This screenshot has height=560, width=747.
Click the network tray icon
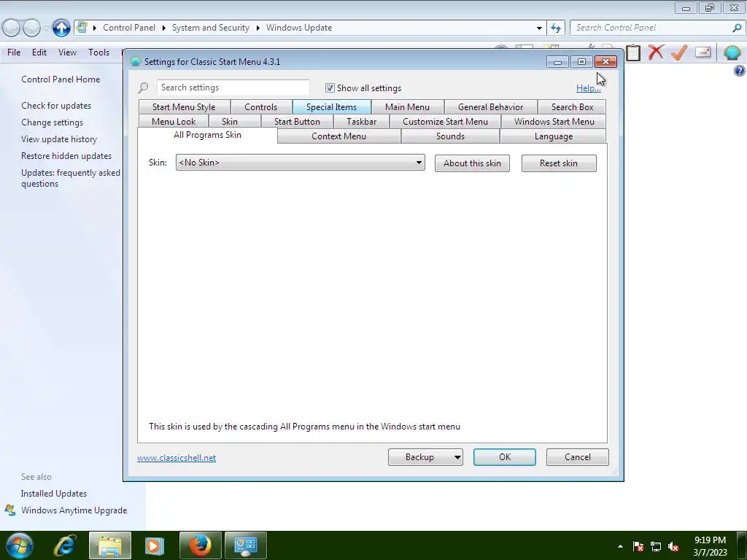tap(656, 546)
